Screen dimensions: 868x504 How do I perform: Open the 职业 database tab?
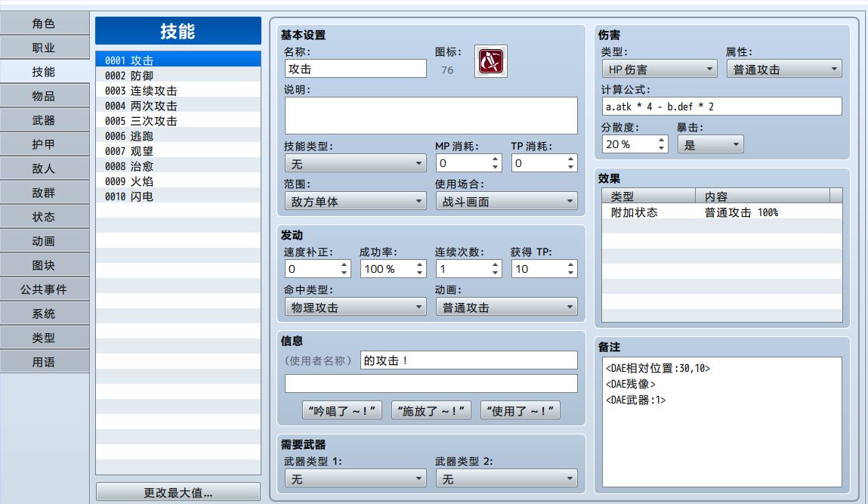[x=45, y=48]
